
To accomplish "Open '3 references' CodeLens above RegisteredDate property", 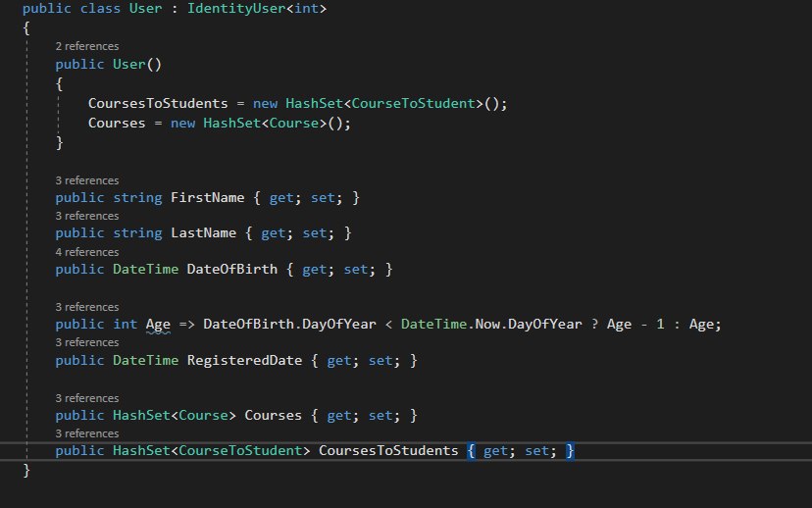I will pyautogui.click(x=87, y=342).
